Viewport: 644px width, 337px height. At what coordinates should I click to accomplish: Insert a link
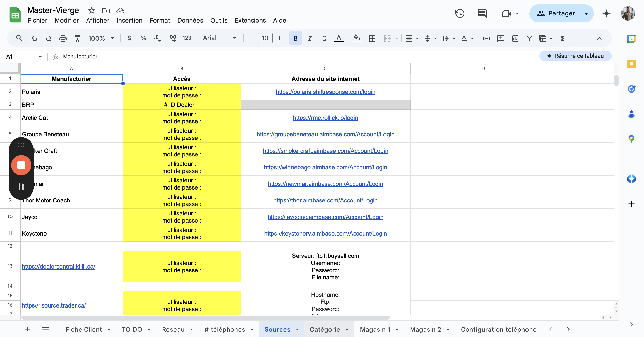click(x=486, y=38)
